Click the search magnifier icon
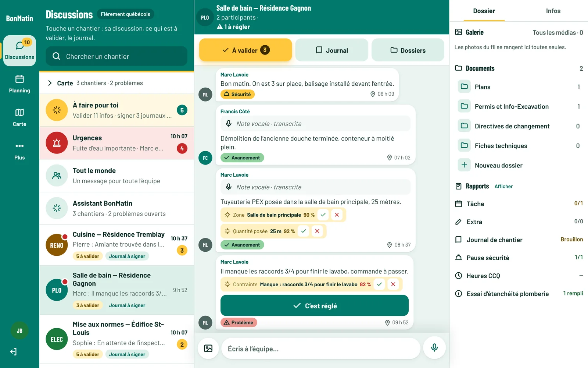Image resolution: width=588 pixels, height=368 pixels. (x=56, y=56)
